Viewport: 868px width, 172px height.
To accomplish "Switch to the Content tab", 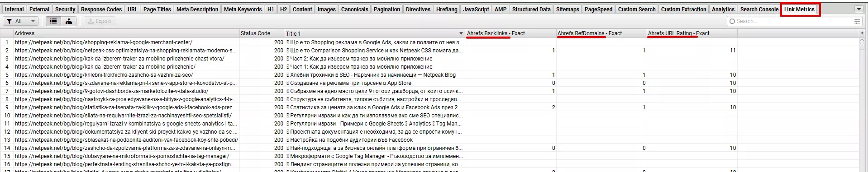I will [x=302, y=9].
